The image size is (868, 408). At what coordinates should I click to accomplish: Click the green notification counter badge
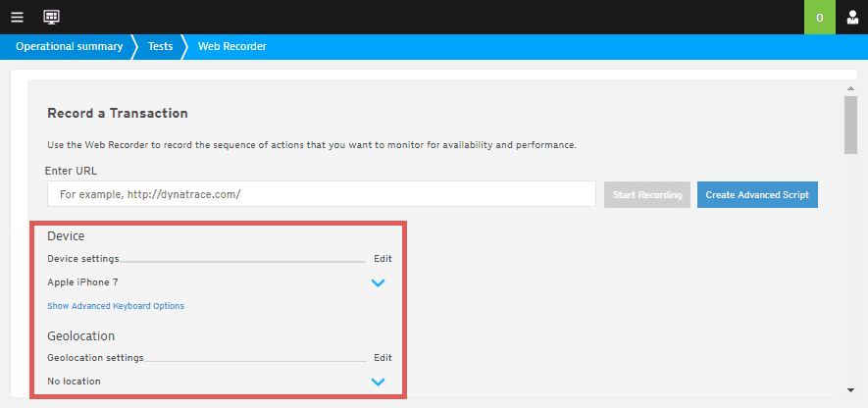[820, 17]
